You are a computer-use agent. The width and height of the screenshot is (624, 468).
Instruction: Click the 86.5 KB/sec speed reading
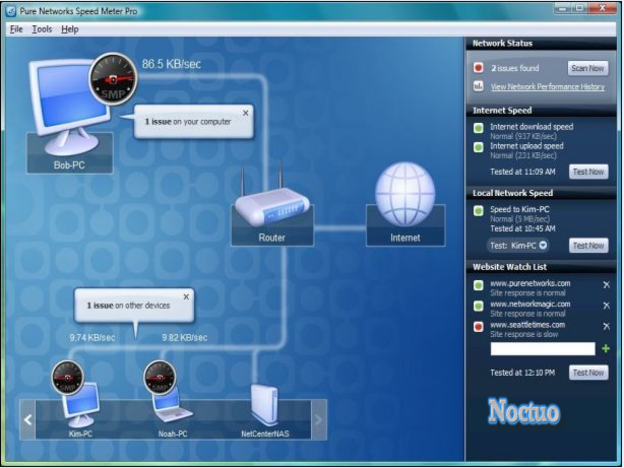(172, 64)
